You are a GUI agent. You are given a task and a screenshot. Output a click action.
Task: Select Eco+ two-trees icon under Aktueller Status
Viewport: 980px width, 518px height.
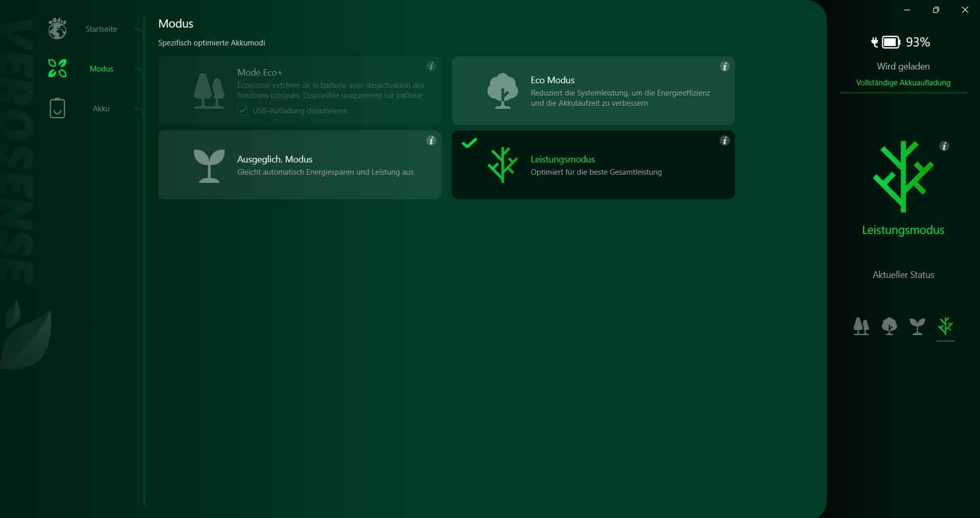861,326
